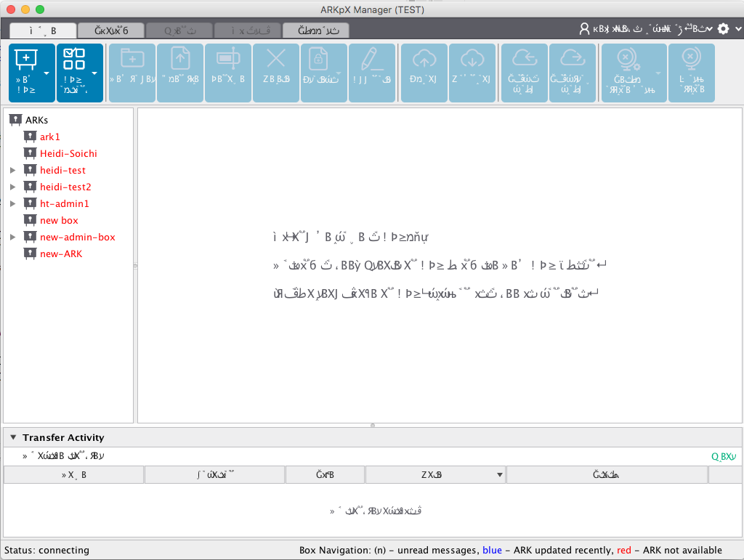744x560 pixels.
Task: Click the cloud with right arrow icon
Action: coord(573,58)
